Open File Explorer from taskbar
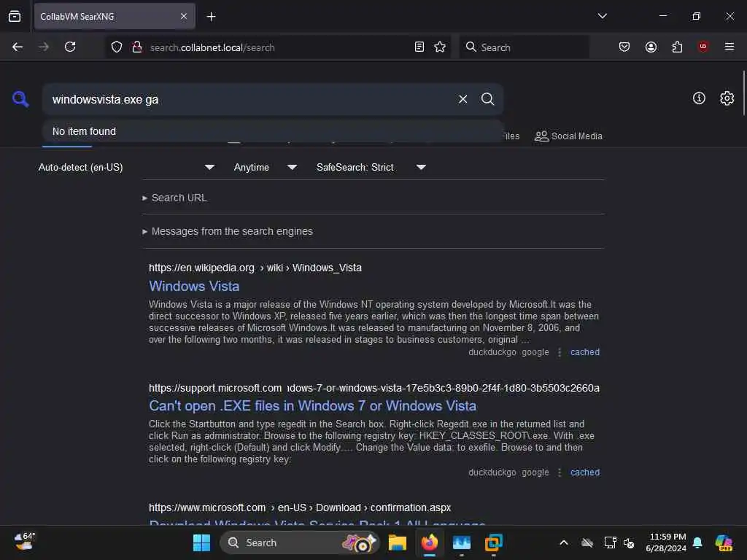The width and height of the screenshot is (747, 560). pos(398,542)
